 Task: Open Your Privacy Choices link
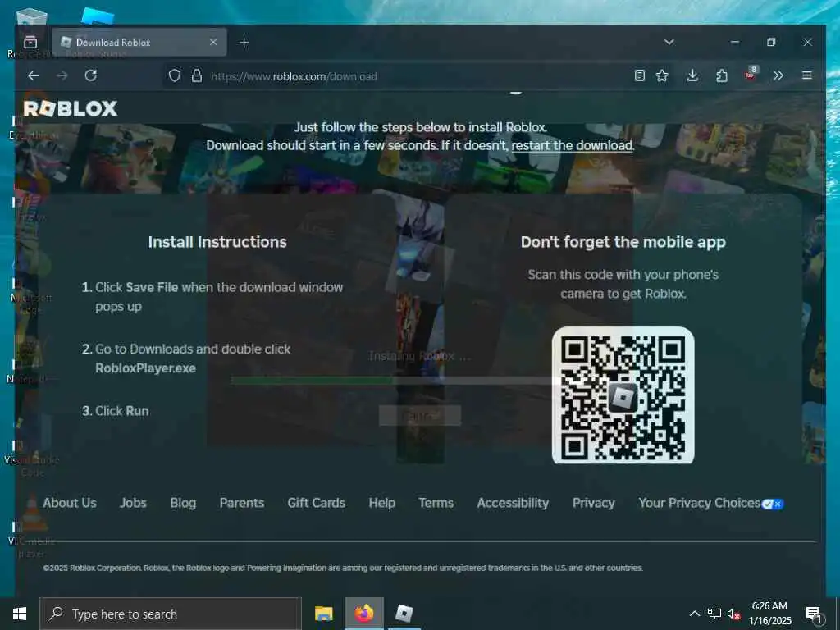699,503
